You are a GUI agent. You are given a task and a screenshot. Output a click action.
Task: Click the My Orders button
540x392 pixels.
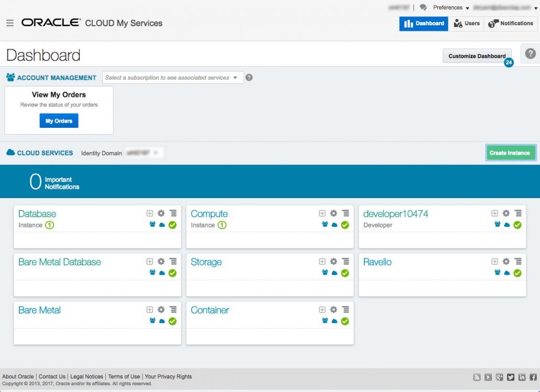59,121
